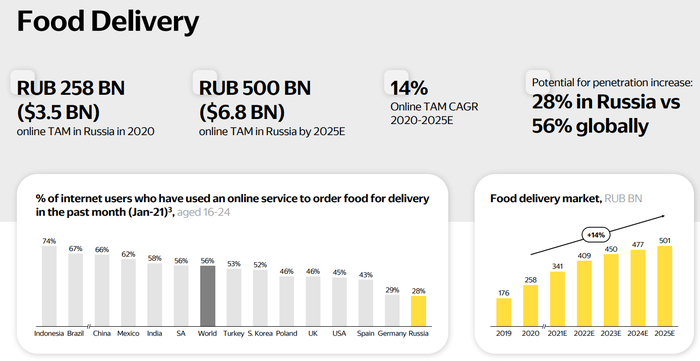This screenshot has width=700, height=361.
Task: Click the 2022E bar showing 409
Action: click(x=584, y=294)
